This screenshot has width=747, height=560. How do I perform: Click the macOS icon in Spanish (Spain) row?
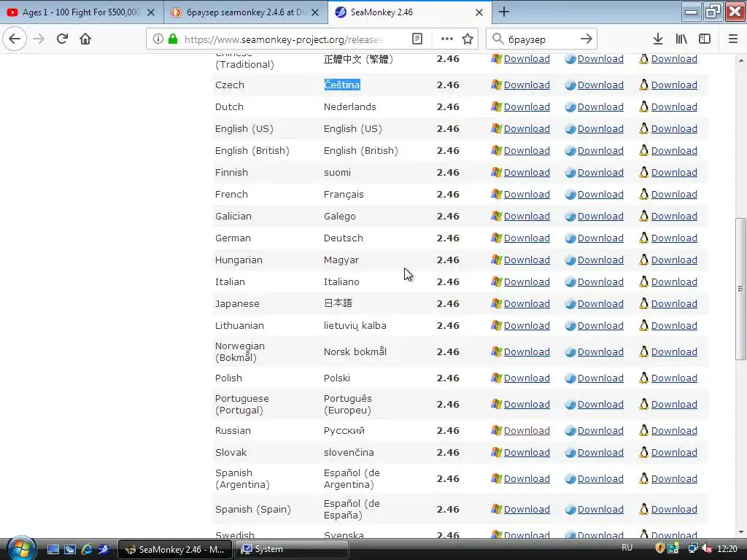pyautogui.click(x=570, y=510)
